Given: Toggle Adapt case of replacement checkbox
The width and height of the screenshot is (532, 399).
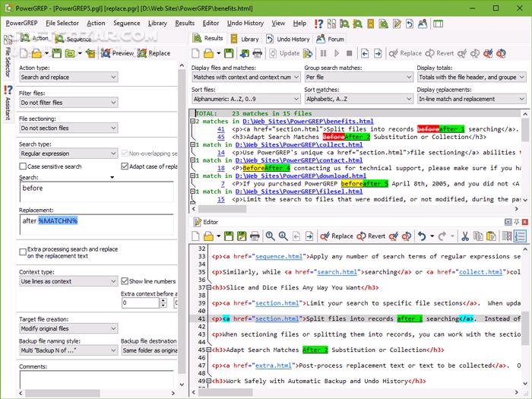Looking at the screenshot, I should pyautogui.click(x=125, y=166).
